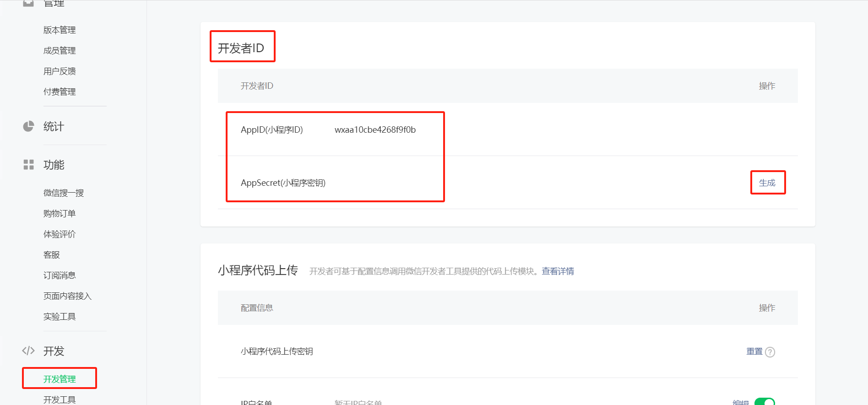Image resolution: width=868 pixels, height=405 pixels.
Task: Click 操作 header in the 开发者ID table
Action: point(767,86)
